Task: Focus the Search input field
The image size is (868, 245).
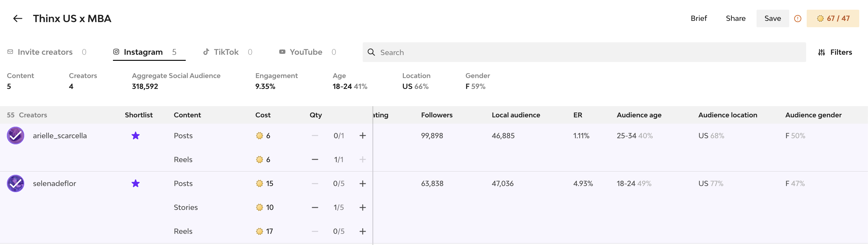Action: click(584, 52)
